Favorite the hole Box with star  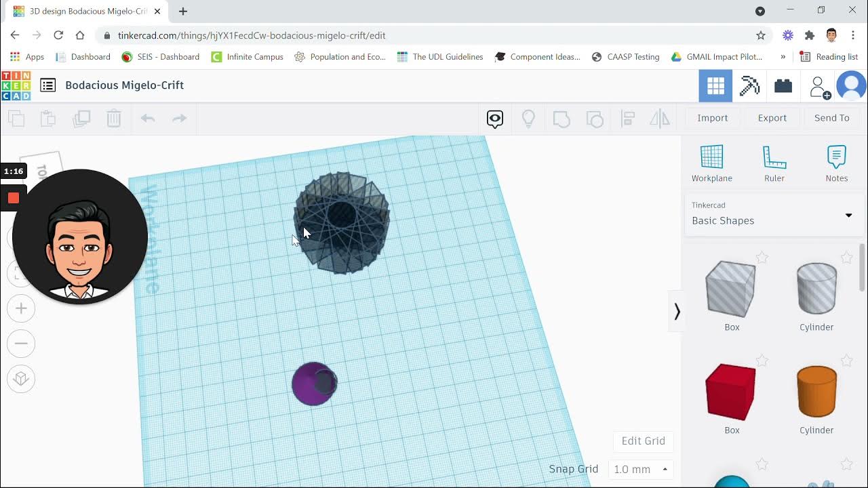point(762,258)
